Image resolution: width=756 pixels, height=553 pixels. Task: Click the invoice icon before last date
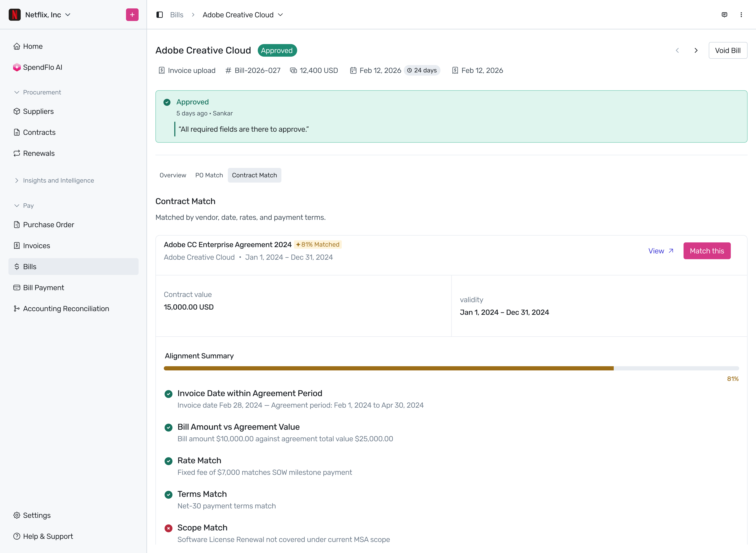[455, 70]
